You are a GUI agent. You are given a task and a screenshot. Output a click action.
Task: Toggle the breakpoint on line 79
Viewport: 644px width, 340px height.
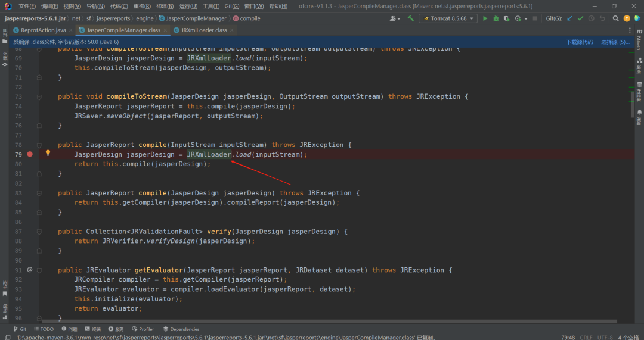[30, 154]
